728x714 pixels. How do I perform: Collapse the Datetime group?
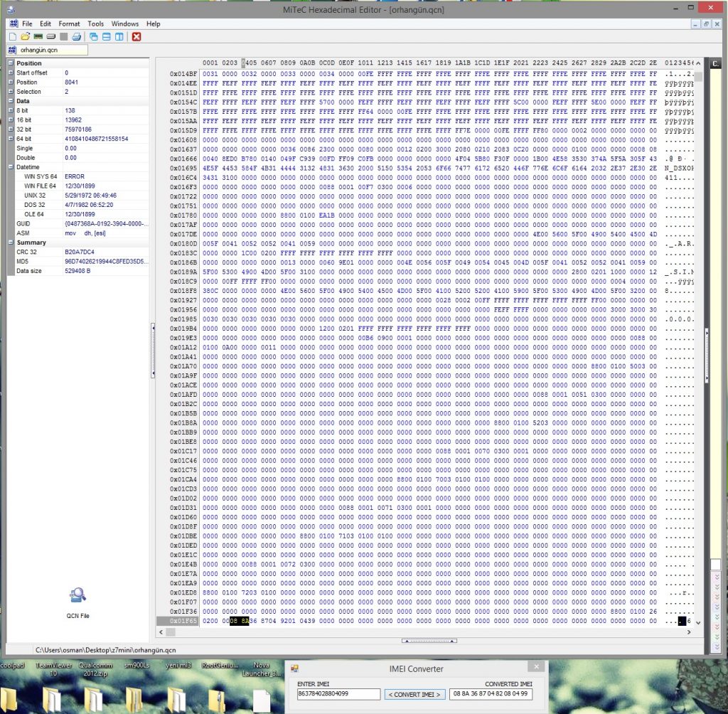[11, 166]
